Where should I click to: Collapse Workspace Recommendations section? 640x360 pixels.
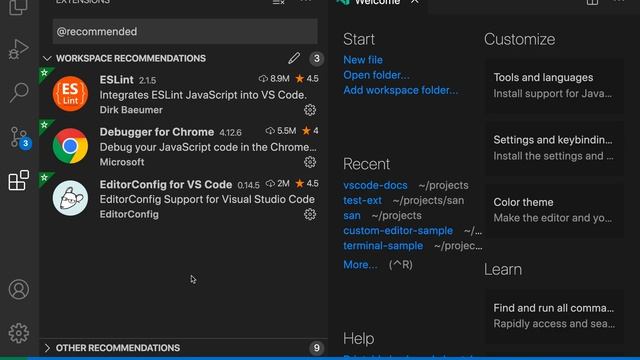click(x=47, y=58)
